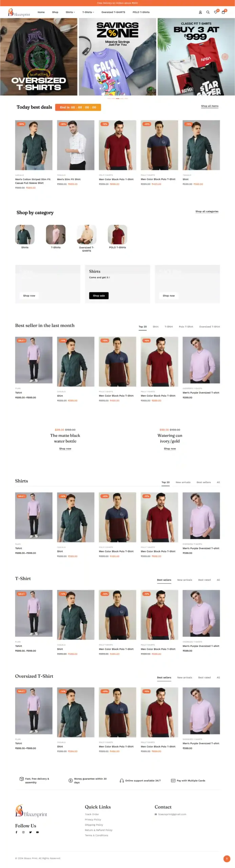Click the search magnifier icon
Viewport: 235px width, 868px height.
coord(208,12)
